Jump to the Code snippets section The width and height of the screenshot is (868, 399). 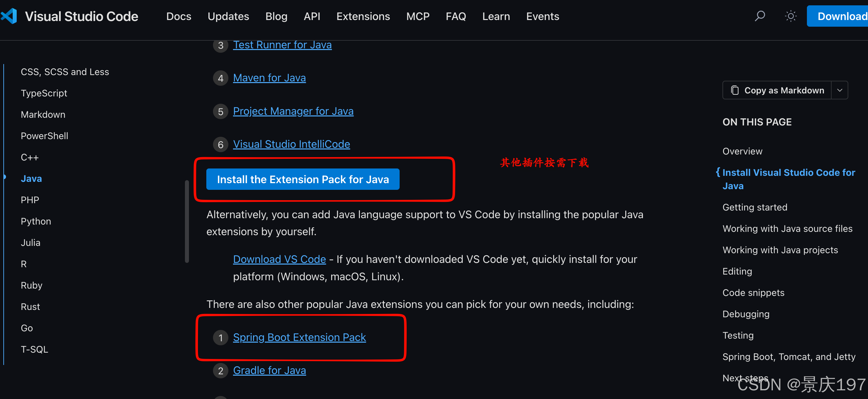(x=753, y=293)
